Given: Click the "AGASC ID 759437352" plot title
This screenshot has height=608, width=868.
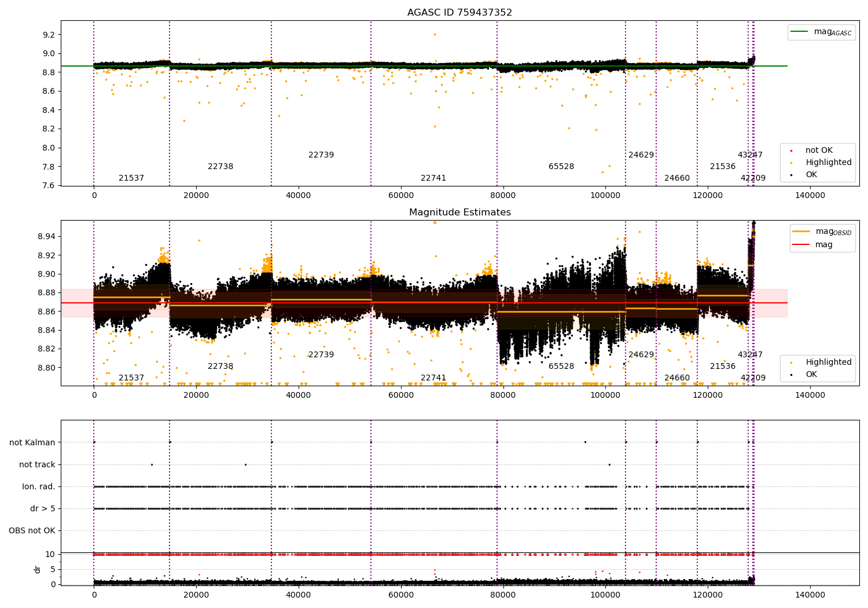Looking at the screenshot, I should (x=459, y=12).
